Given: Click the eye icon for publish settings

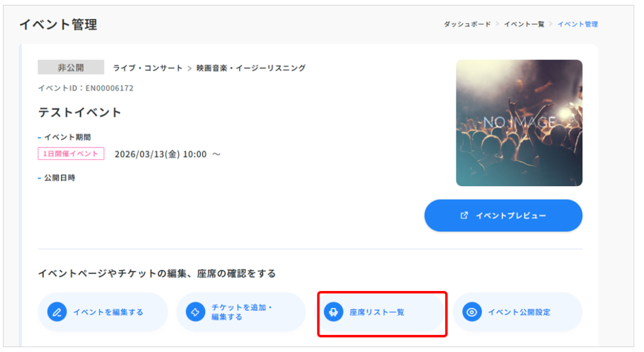Looking at the screenshot, I should (x=472, y=312).
